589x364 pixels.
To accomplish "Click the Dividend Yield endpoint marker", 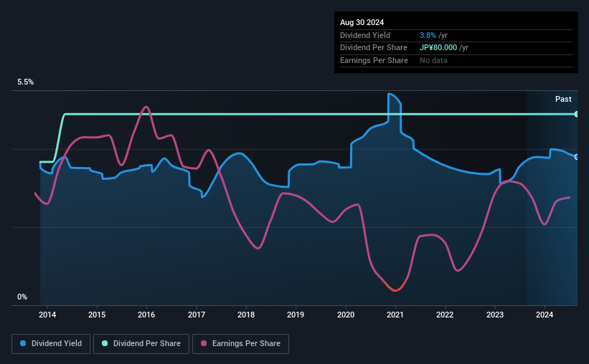I will coord(576,156).
